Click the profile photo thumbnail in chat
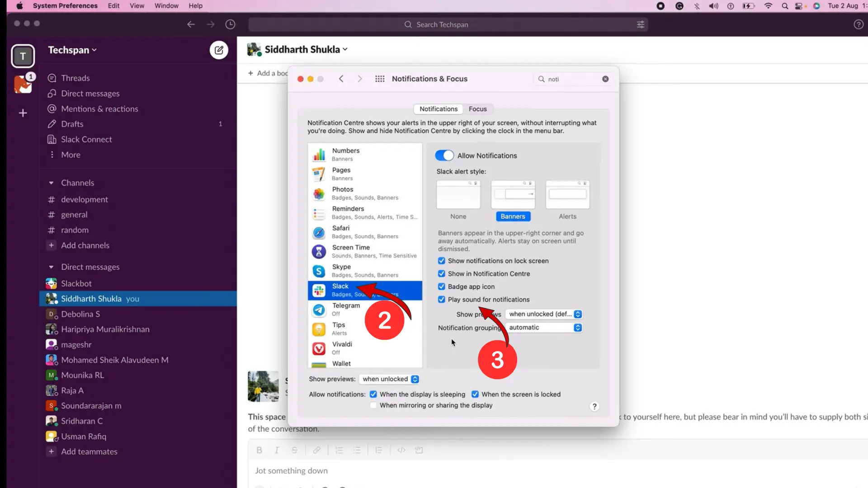 pyautogui.click(x=263, y=386)
